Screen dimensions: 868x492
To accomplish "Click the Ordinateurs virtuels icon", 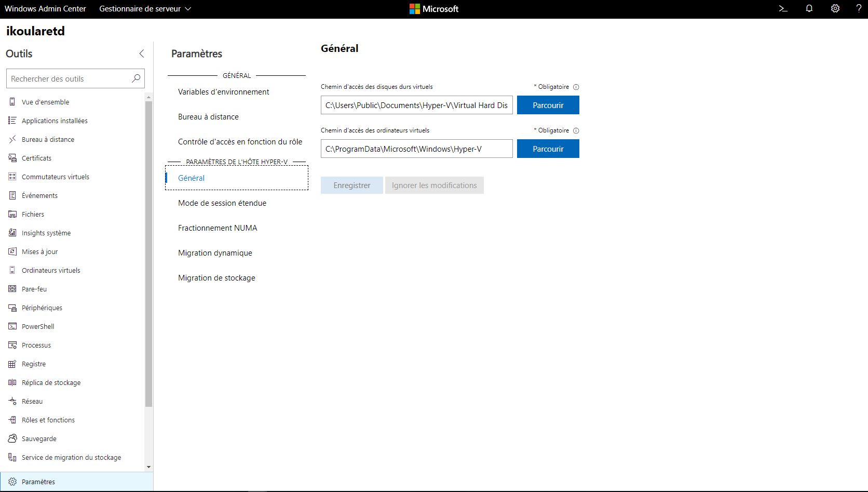I will (12, 270).
